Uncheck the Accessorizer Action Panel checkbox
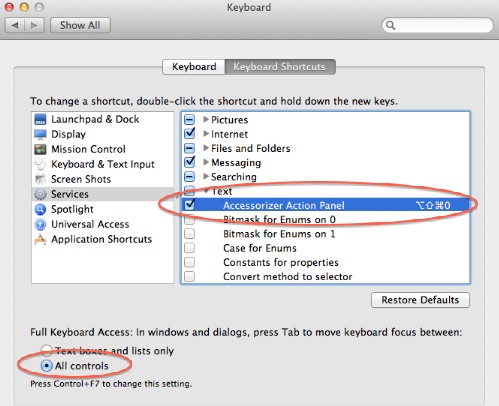499x406 pixels. (190, 205)
